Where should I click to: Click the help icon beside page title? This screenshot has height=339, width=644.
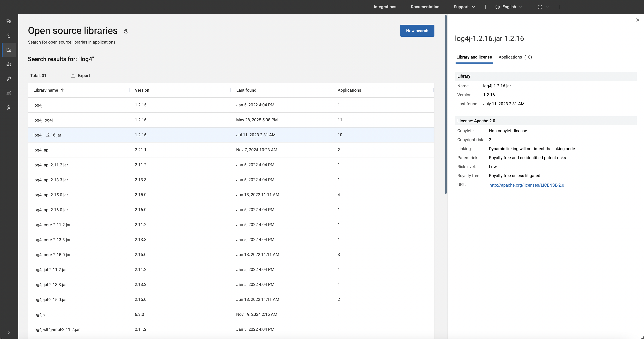126,31
